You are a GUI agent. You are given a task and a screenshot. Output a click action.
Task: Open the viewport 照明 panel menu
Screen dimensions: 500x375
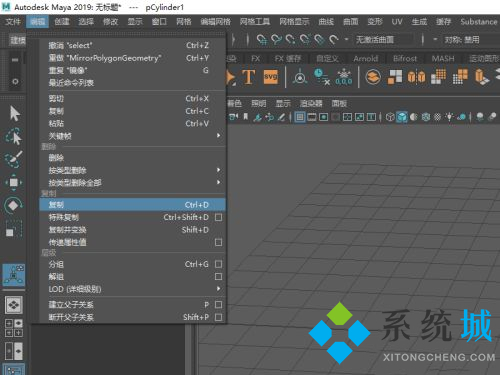tap(259, 104)
